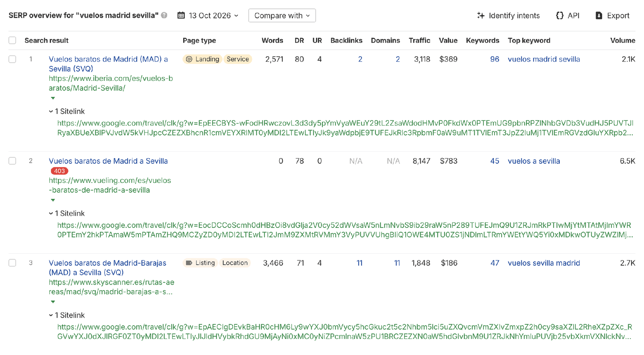644x355 pixels.
Task: Check the checkbox for result 2 Vueling
Action: tap(12, 161)
